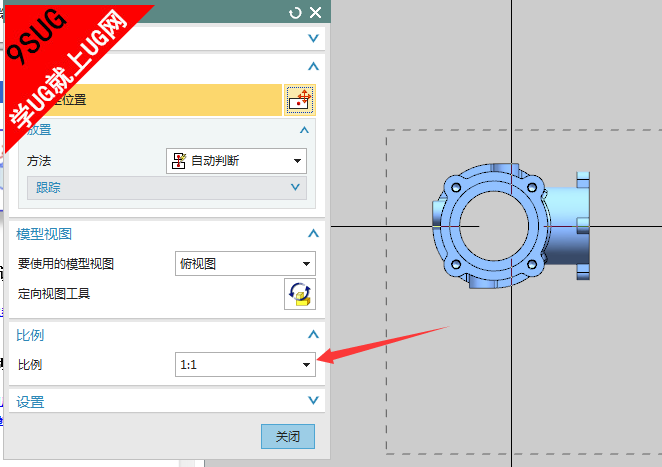Image resolution: width=662 pixels, height=467 pixels.
Task: Collapse the placement subsection
Action: pos(304,130)
